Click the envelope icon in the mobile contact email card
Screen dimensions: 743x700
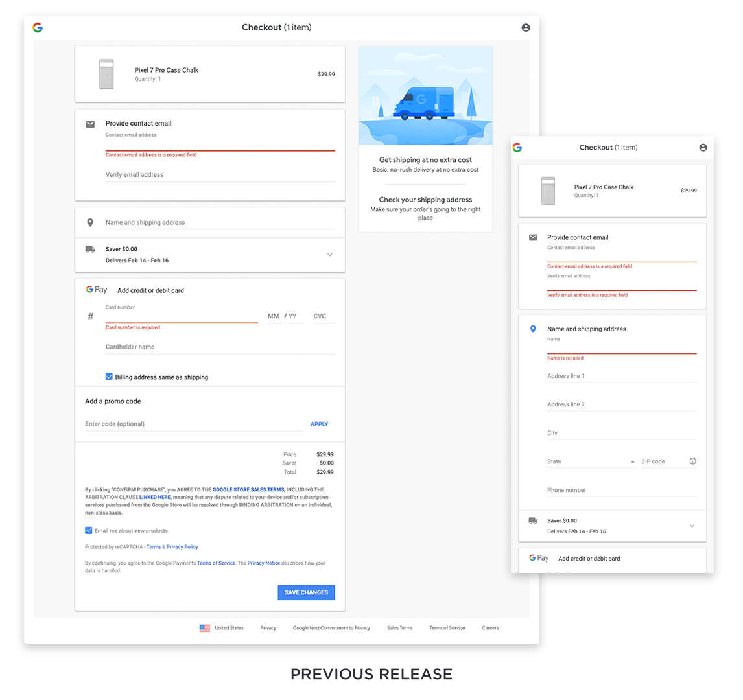[x=533, y=237]
